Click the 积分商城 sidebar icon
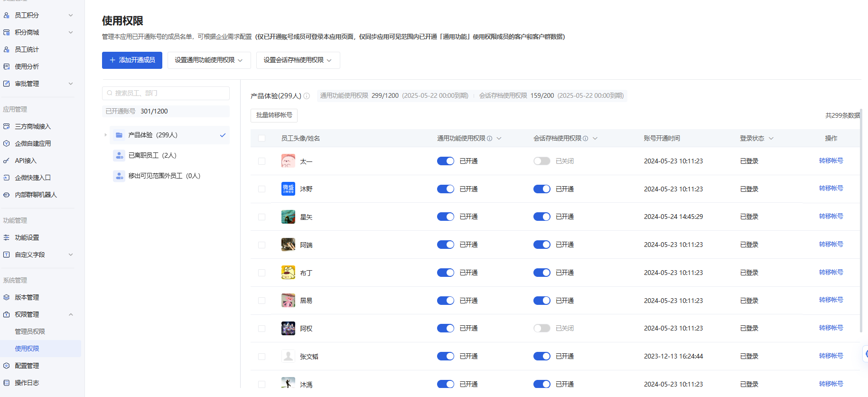Viewport: 868px width, 397px height. [7, 32]
